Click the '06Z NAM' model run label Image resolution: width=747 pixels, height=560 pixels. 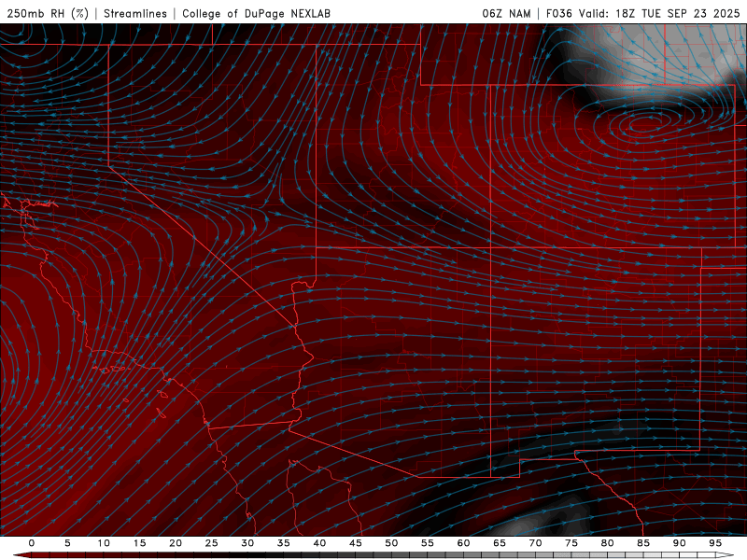[x=506, y=13]
